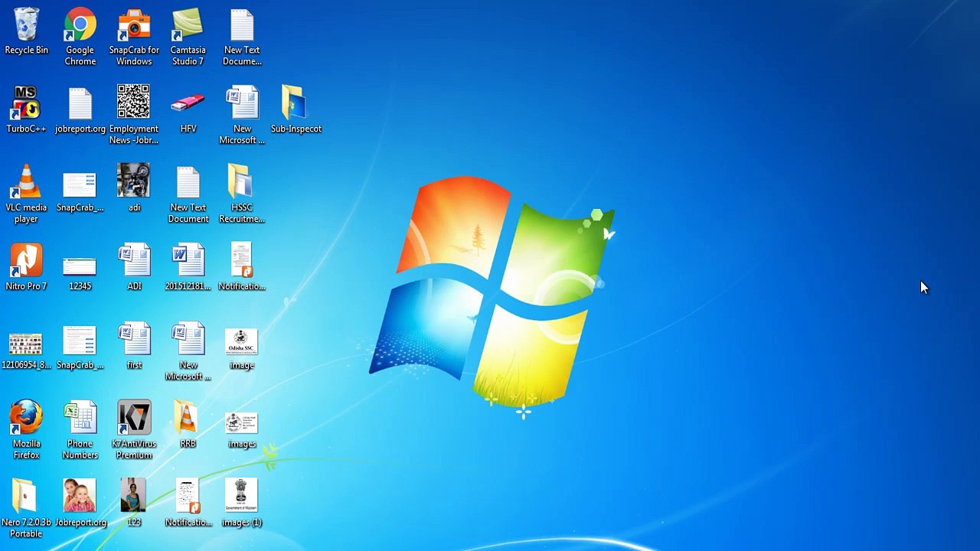Open the Sub-Inspecot folder

296,110
